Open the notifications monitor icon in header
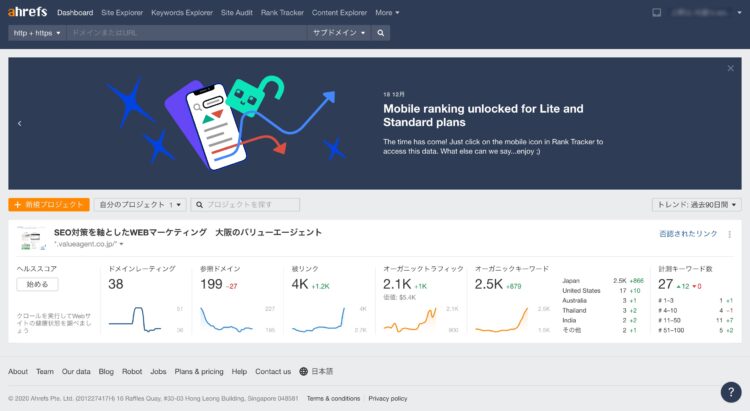Screen dimensions: 750x411 click(657, 12)
